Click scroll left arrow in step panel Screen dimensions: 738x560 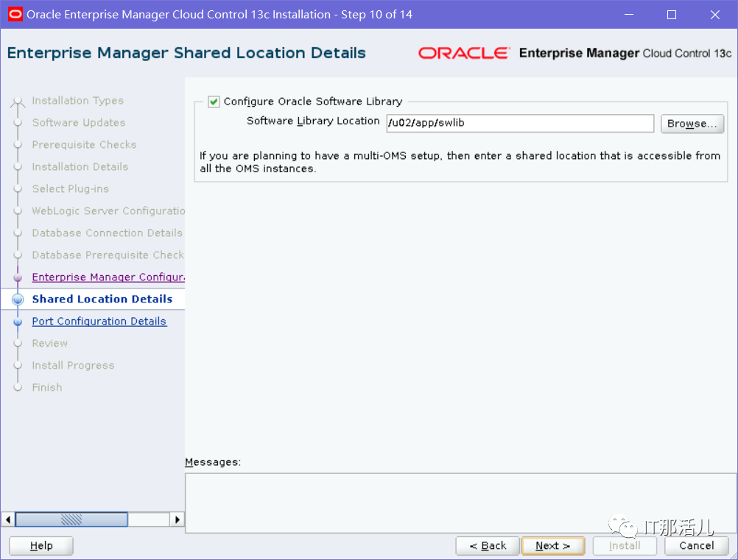[x=8, y=520]
